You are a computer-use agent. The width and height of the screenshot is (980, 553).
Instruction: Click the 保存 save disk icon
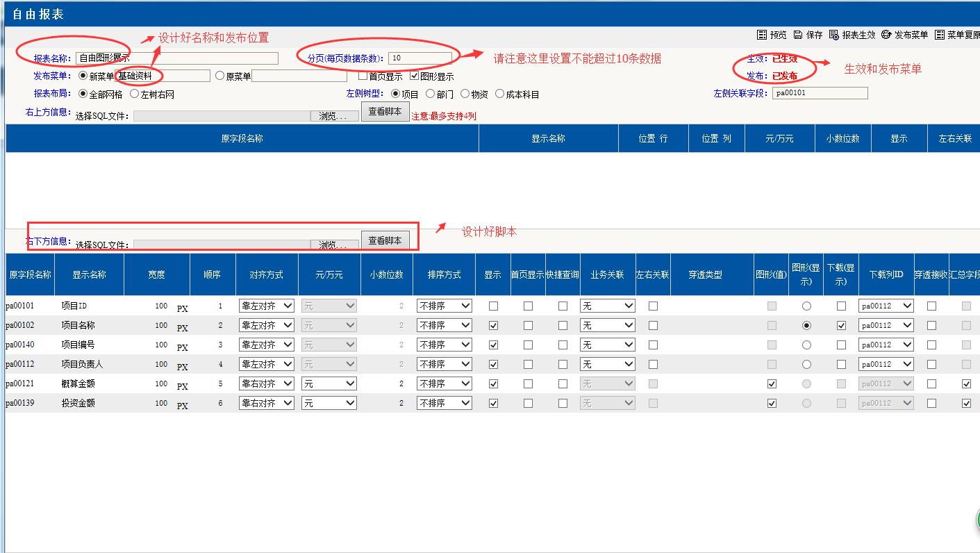coord(798,35)
